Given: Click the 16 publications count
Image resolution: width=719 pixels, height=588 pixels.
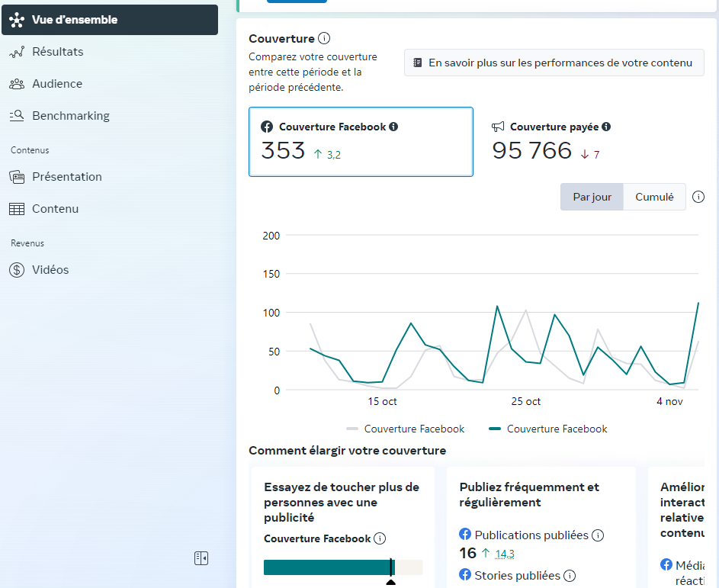Looking at the screenshot, I should pos(467,553).
